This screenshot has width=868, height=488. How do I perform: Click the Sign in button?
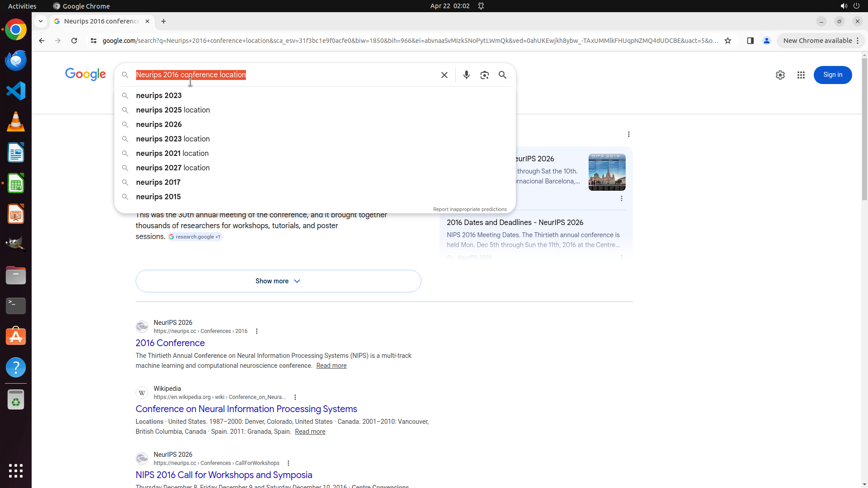[x=832, y=75]
